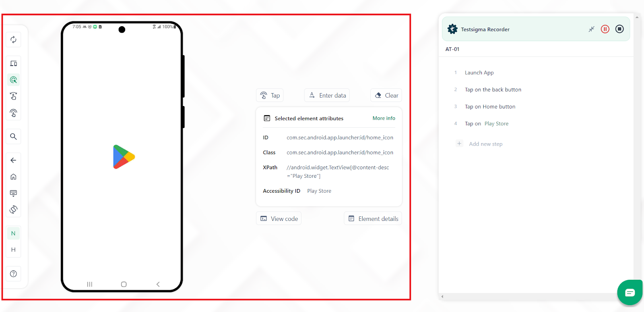644x312 pixels.
Task: Click the ID value com.sec.android.app.launcher:id/home_icon
Action: pos(340,137)
